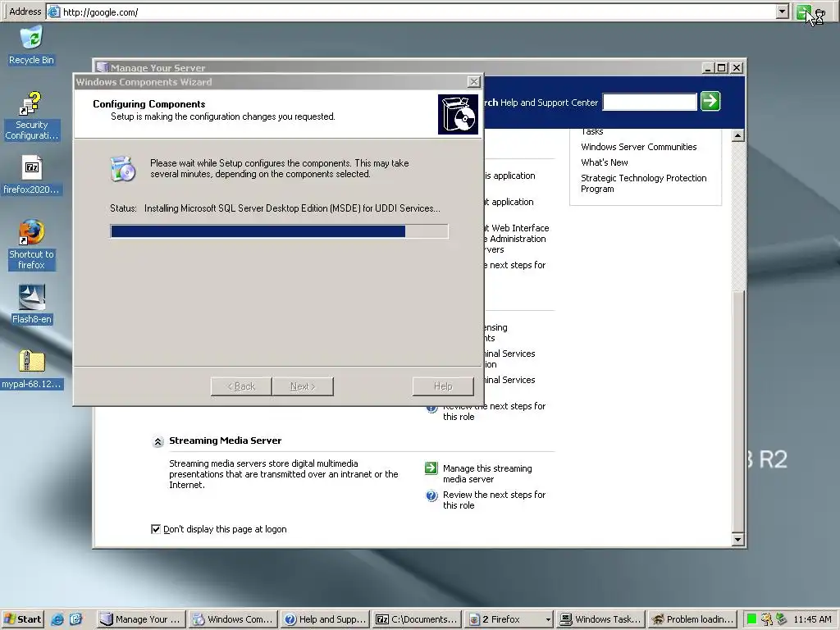Click the Help button in the wizard
Image resolution: width=840 pixels, height=630 pixels.
(x=443, y=386)
